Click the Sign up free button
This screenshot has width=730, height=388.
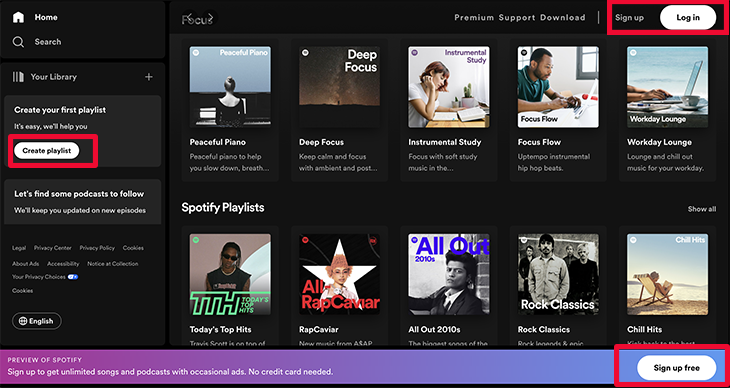[676, 368]
